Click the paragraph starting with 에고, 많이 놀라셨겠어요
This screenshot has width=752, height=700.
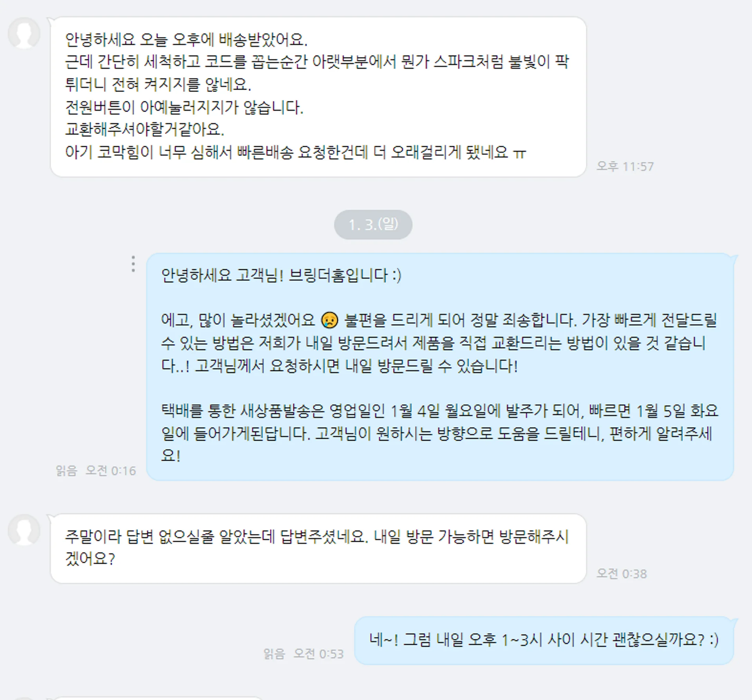pos(439,343)
